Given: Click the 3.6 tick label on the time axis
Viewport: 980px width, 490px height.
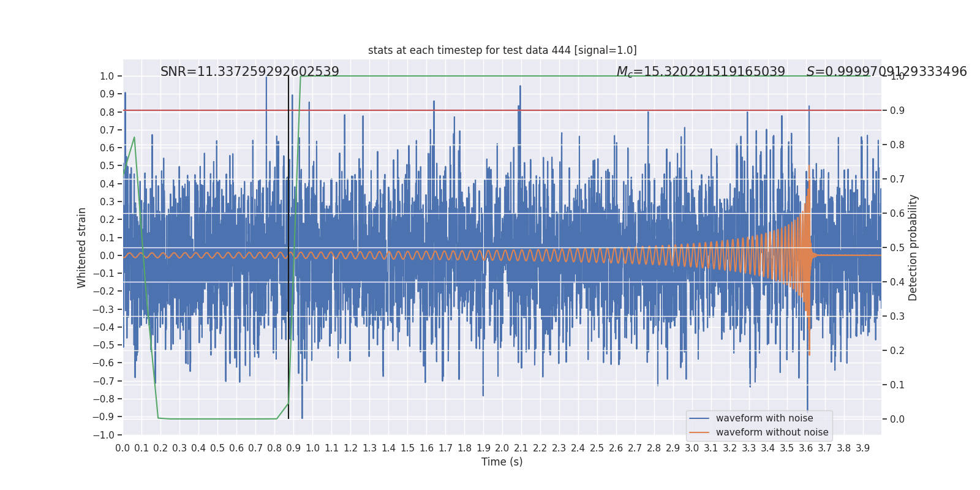Looking at the screenshot, I should pyautogui.click(x=806, y=448).
